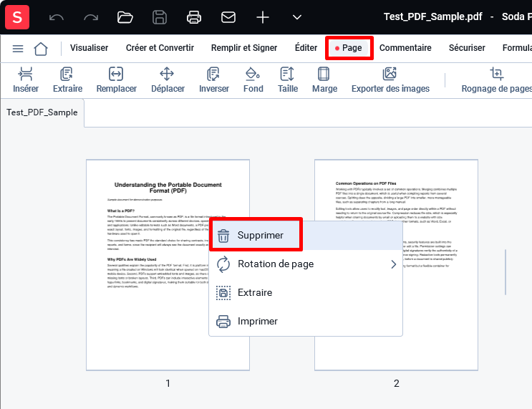
Task: Select the page 2 thumbnail
Action: [x=396, y=265]
